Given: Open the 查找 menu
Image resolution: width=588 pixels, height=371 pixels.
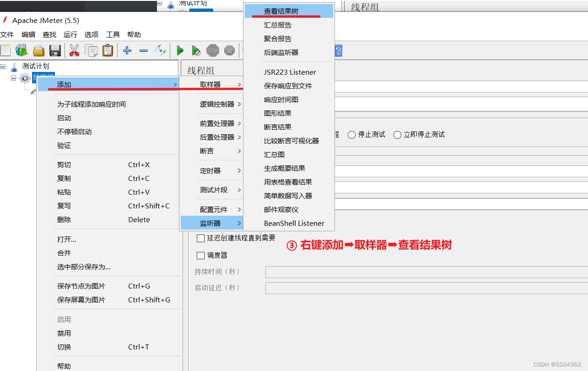Looking at the screenshot, I should click(49, 35).
